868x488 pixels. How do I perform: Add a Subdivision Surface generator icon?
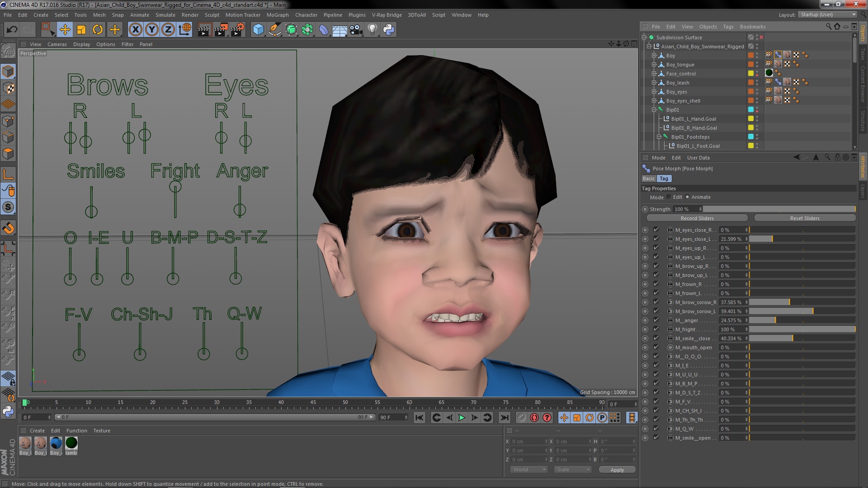click(x=291, y=30)
